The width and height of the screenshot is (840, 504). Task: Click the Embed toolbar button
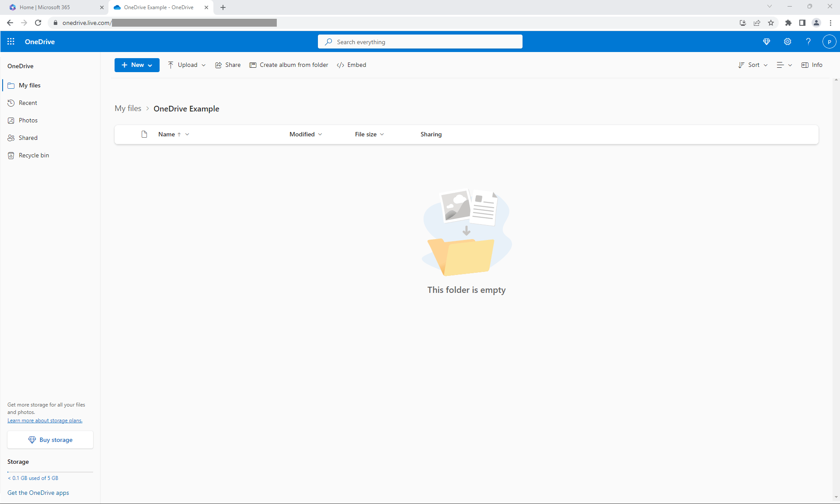352,65
